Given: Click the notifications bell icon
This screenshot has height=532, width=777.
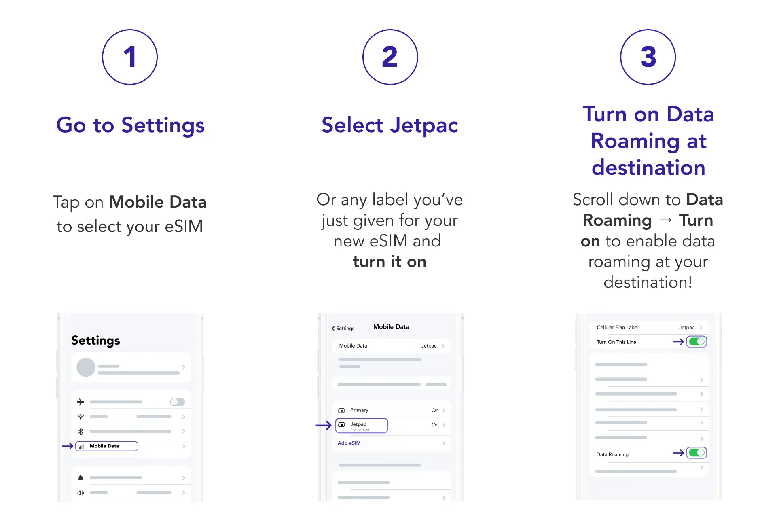Looking at the screenshot, I should coord(80,478).
